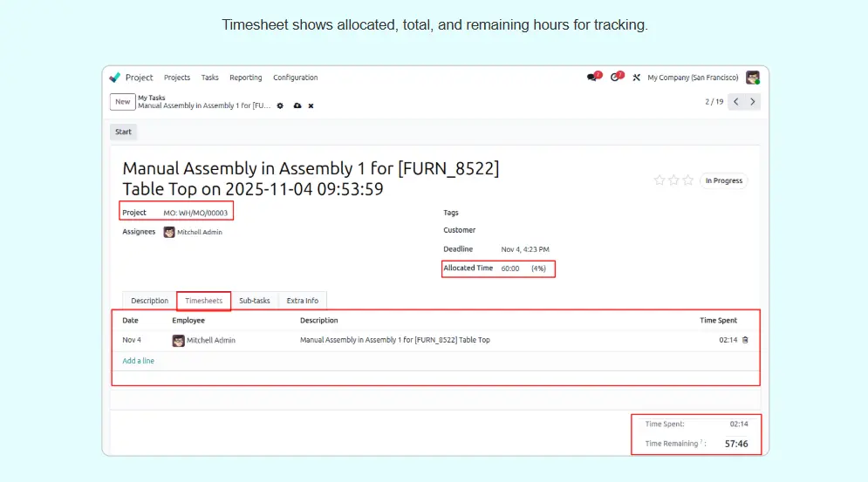Set priority with the third star

coord(687,180)
